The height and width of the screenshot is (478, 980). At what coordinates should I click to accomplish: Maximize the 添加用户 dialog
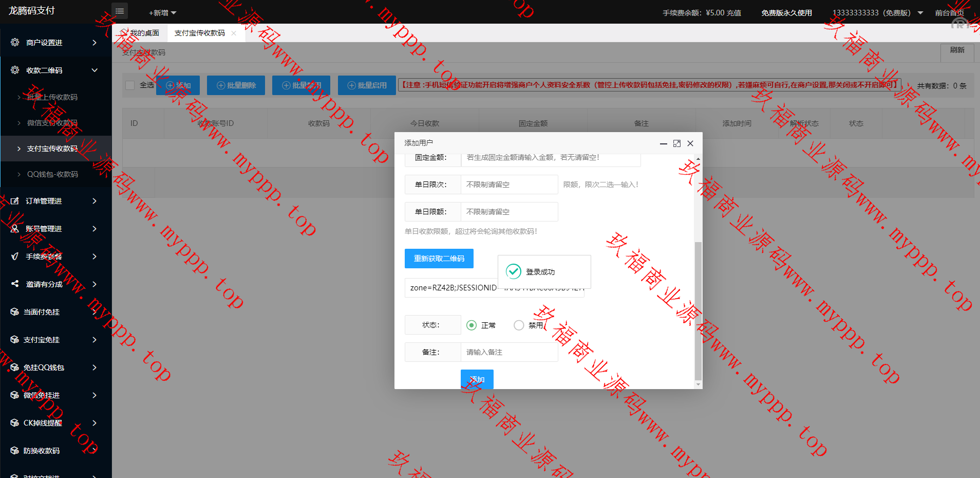[x=677, y=143]
